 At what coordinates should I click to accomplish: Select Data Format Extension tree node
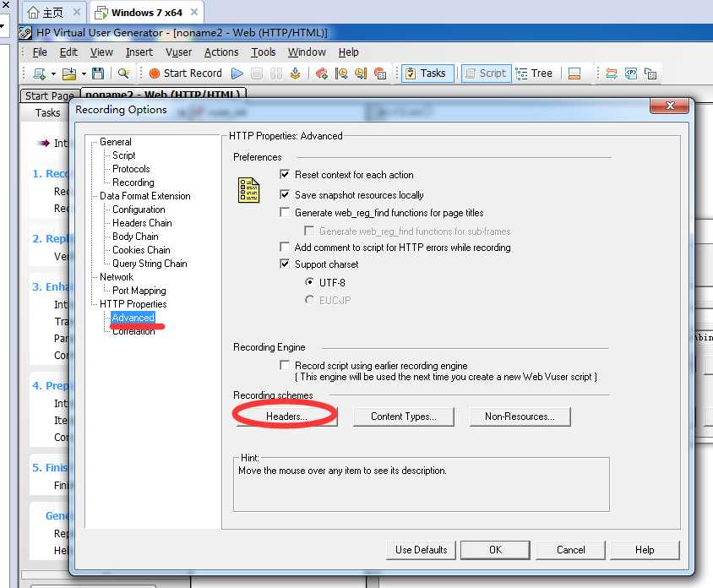pos(145,196)
